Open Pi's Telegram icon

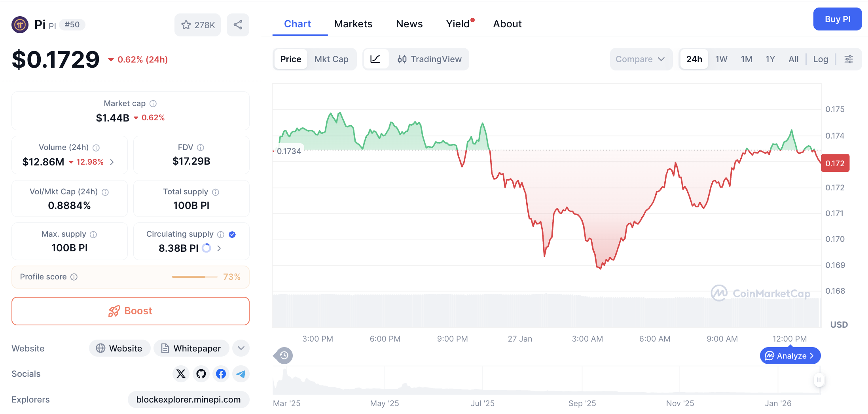click(x=241, y=374)
